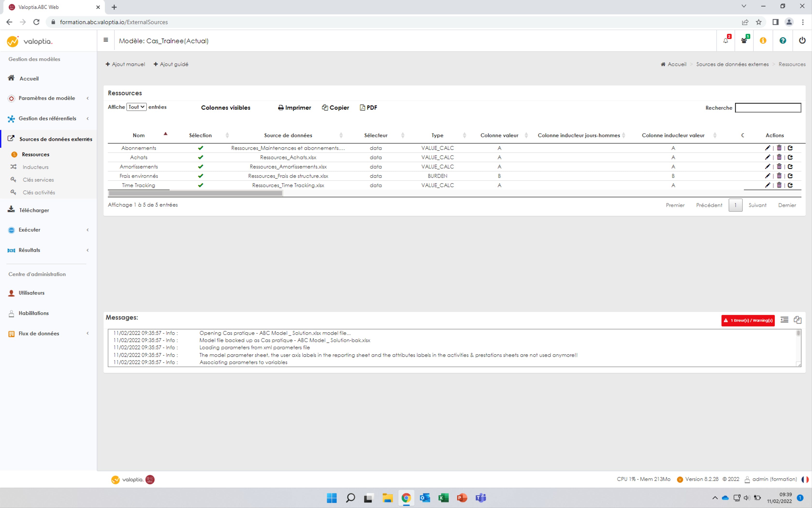Click Ajout guidé button
The height and width of the screenshot is (508, 812).
[171, 64]
